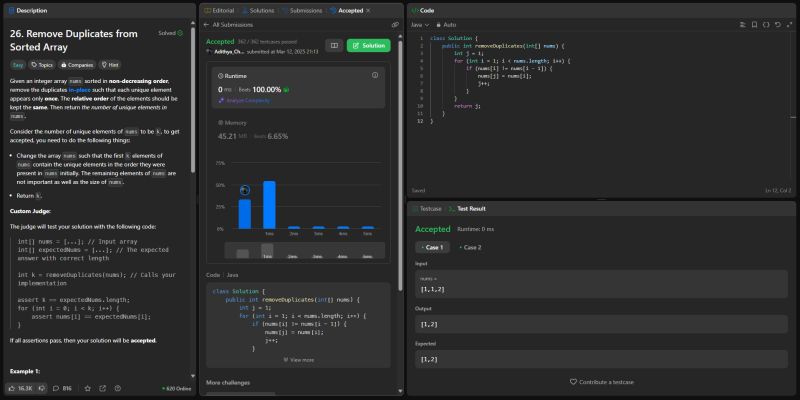The height and width of the screenshot is (400, 800).
Task: Click the Description panel vertical scrollbar
Action: (x=193, y=100)
